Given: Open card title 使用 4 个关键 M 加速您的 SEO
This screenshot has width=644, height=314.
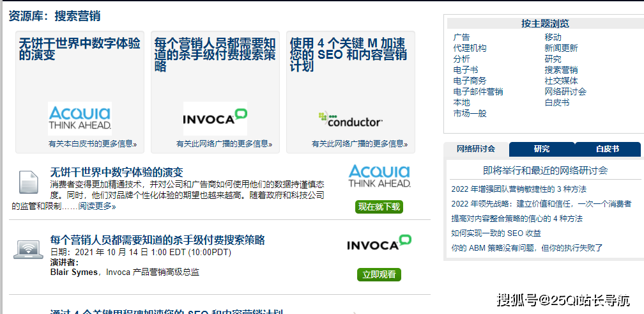Looking at the screenshot, I should (348, 54).
